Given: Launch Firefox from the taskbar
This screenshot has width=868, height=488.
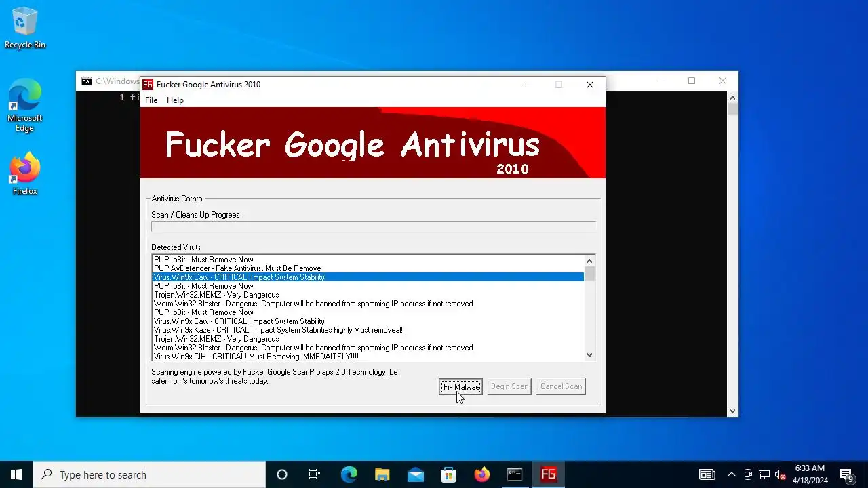Looking at the screenshot, I should pyautogui.click(x=481, y=474).
